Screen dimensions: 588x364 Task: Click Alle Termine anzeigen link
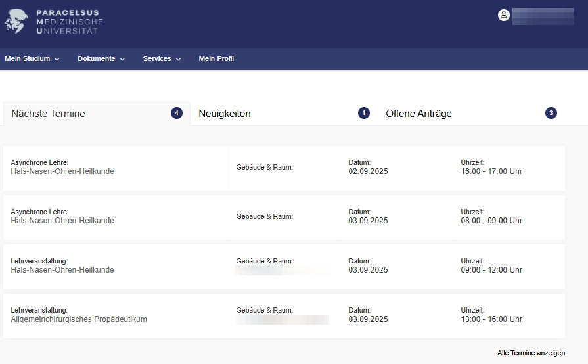click(531, 353)
